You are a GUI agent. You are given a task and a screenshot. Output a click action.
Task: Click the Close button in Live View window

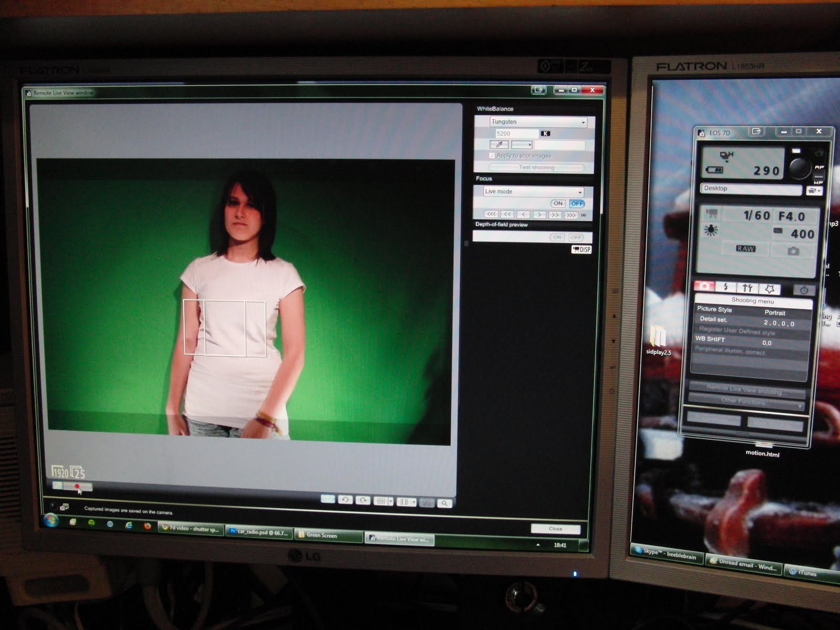[x=555, y=529]
